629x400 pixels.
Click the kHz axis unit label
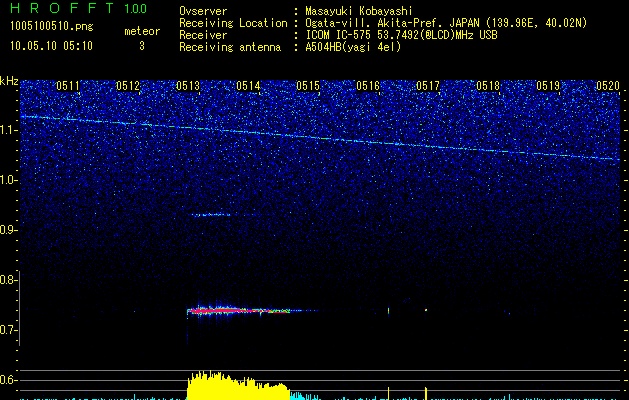[x=9, y=81]
